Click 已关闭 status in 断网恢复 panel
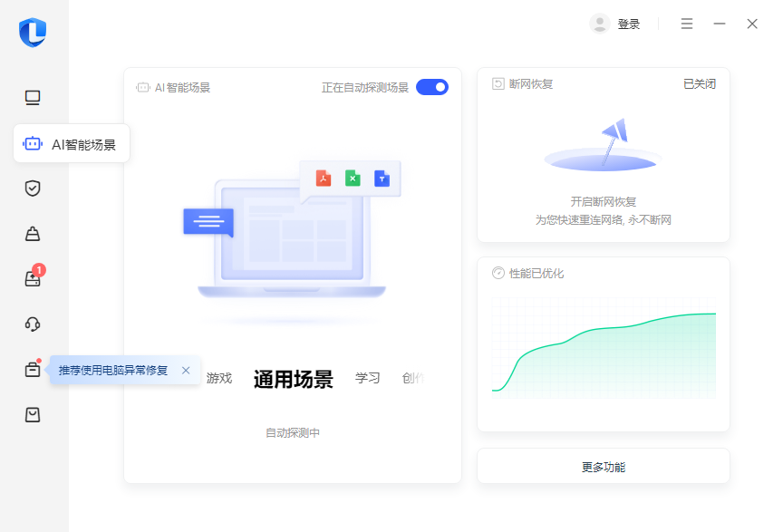Viewport: 783px width, 532px height. 699,84
